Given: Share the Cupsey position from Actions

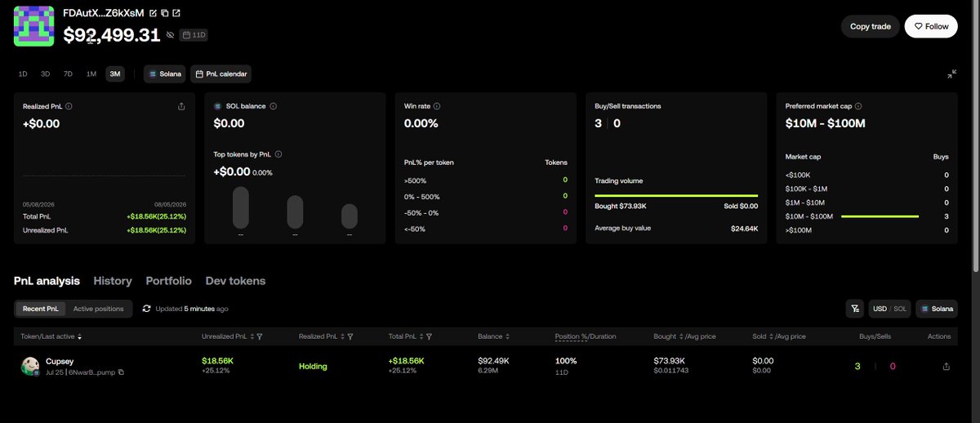Looking at the screenshot, I should tap(946, 367).
